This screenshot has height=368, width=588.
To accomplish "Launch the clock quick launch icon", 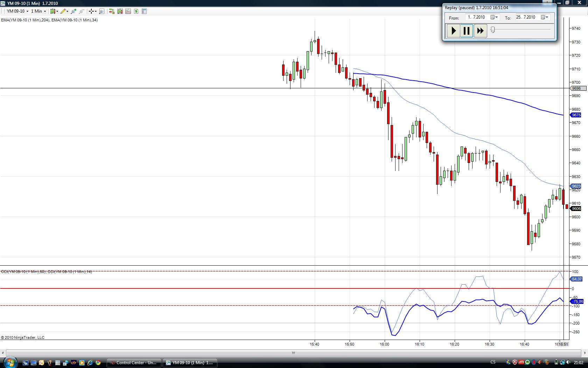I will click(x=41, y=363).
